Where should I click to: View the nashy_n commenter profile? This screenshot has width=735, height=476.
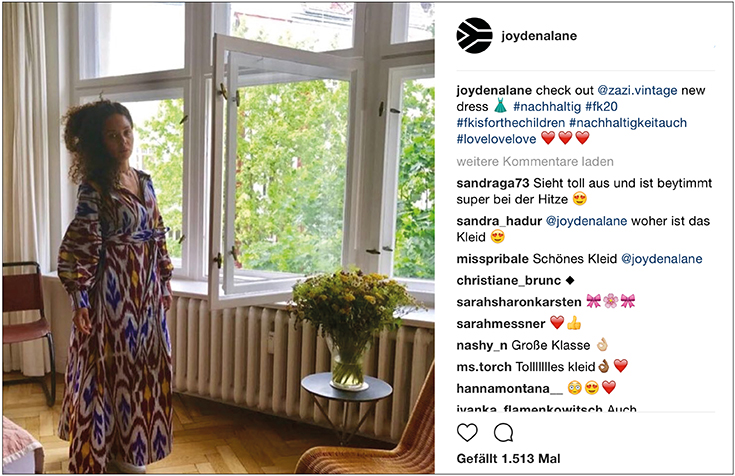482,346
